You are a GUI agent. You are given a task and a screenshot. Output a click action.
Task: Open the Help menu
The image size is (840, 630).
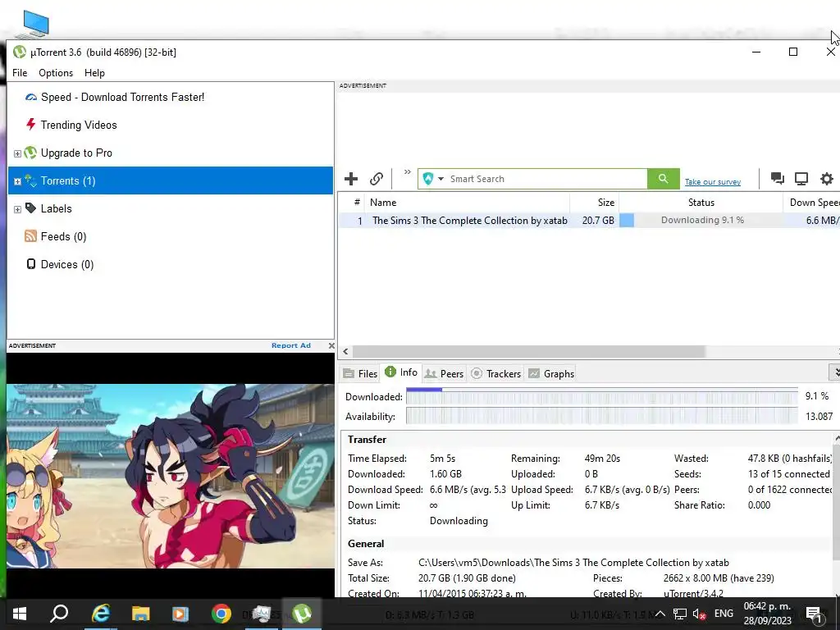point(94,73)
